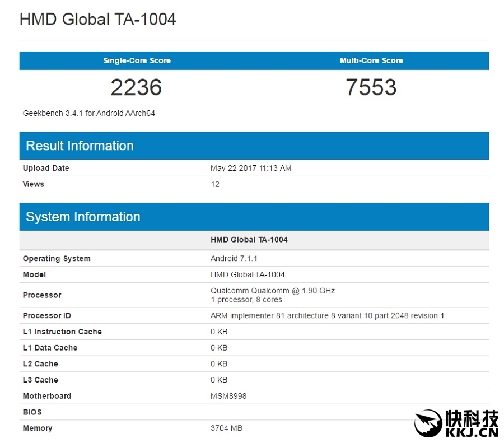Click the Geekbench 3.4.1 for Android version text
This screenshot has height=443, width=504.
[89, 113]
